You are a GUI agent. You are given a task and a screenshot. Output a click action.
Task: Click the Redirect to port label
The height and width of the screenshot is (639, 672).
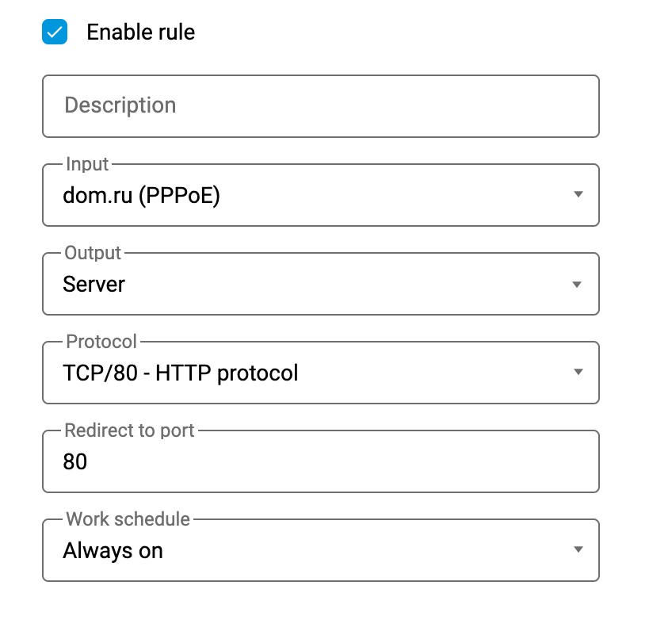pos(130,430)
